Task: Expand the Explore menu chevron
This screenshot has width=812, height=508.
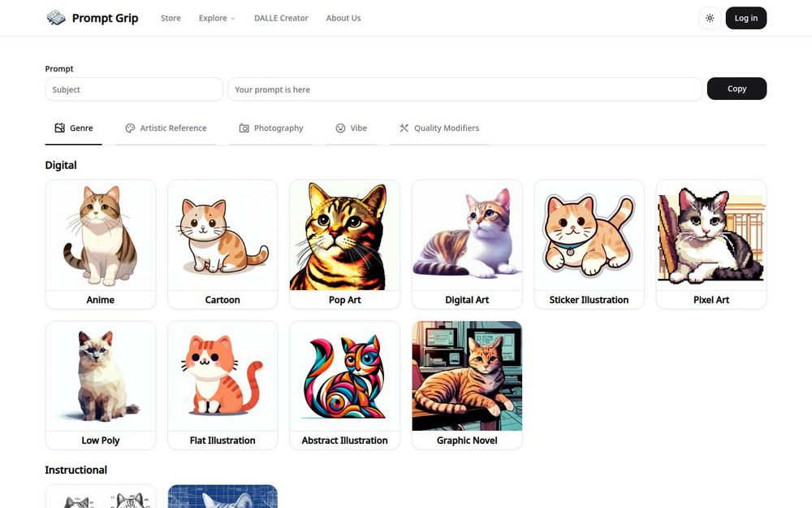Action: click(x=233, y=19)
